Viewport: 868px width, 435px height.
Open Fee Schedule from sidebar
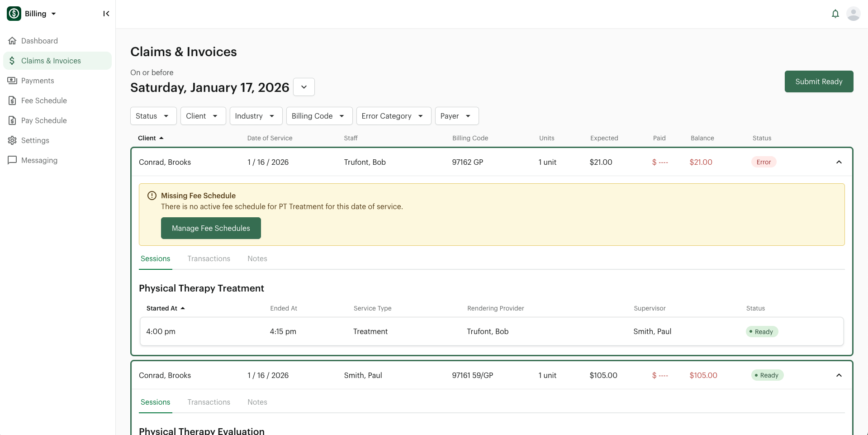(x=44, y=100)
